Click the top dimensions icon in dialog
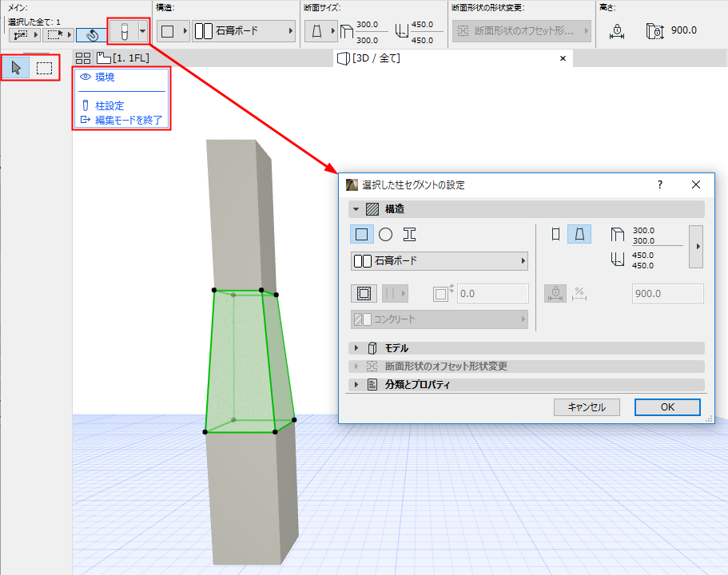728x575 pixels. pos(617,235)
